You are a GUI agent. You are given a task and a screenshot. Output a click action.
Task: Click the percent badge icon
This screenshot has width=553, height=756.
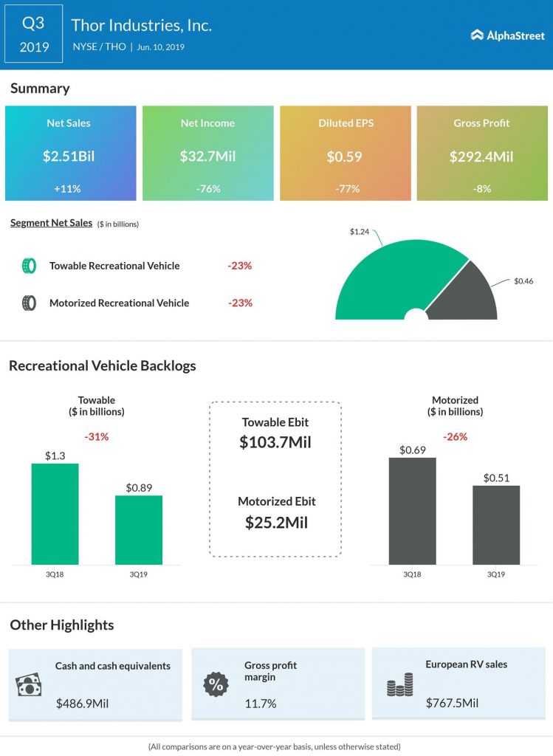pyautogui.click(x=216, y=684)
